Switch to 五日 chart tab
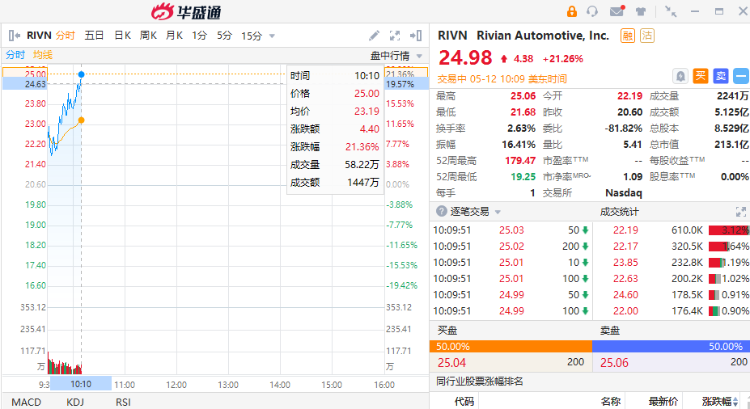This screenshot has width=750, height=409. click(94, 35)
